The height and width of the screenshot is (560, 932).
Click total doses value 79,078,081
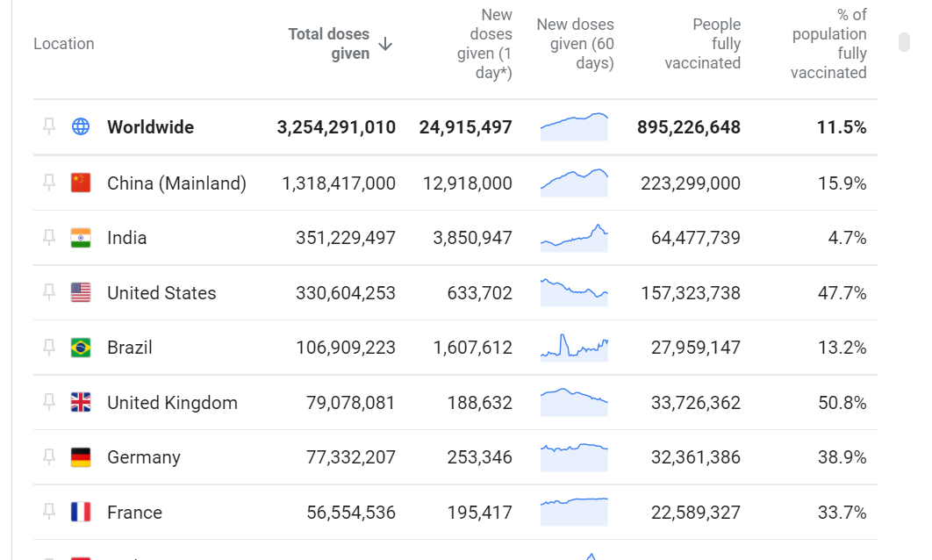pos(350,403)
